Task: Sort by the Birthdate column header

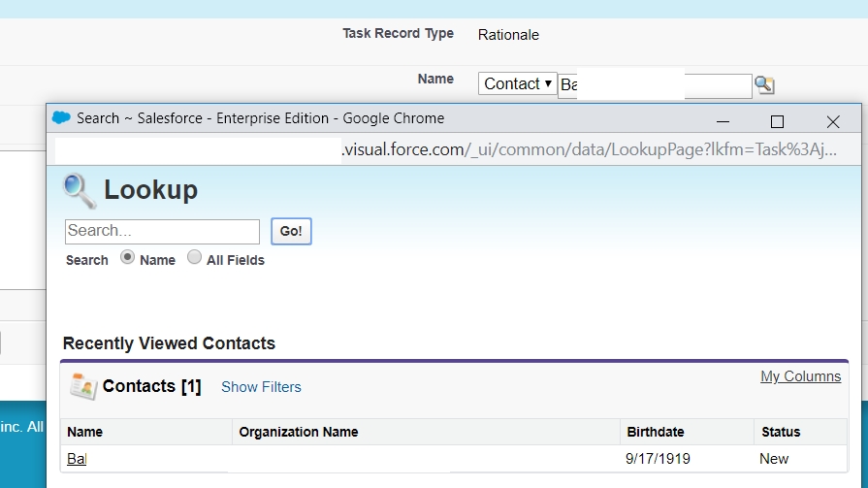Action: point(655,432)
